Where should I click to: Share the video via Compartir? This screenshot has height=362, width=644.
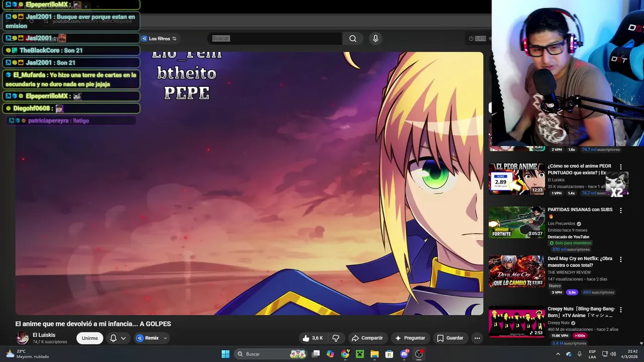coord(367,338)
